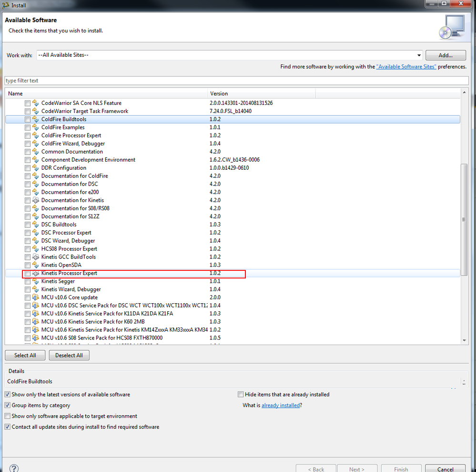Click the icon next to Documentation for DSC
The height and width of the screenshot is (472, 476).
[36, 184]
